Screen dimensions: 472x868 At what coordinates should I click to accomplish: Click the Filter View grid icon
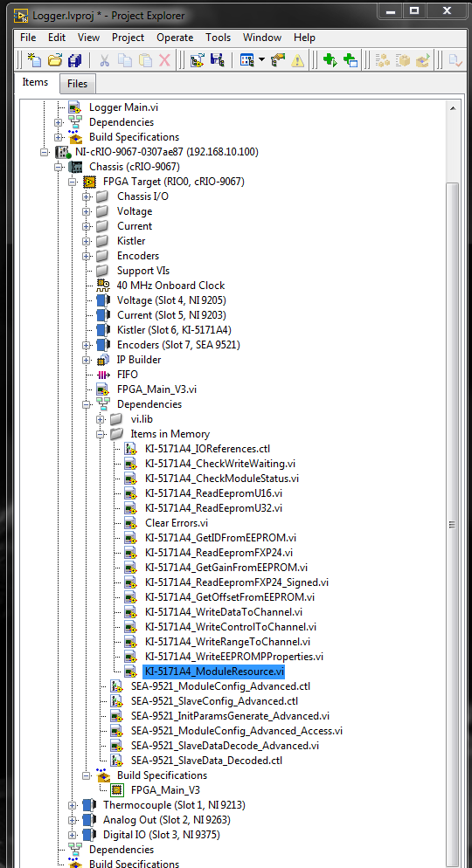pos(246,60)
